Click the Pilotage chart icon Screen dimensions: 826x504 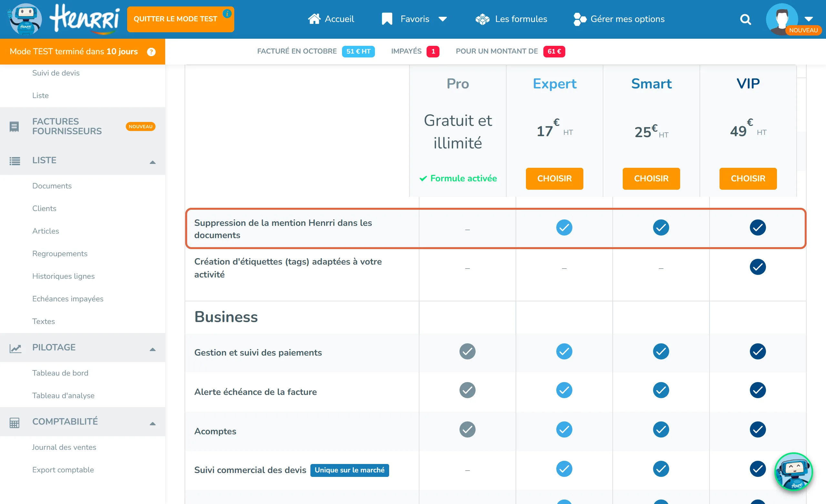click(15, 348)
